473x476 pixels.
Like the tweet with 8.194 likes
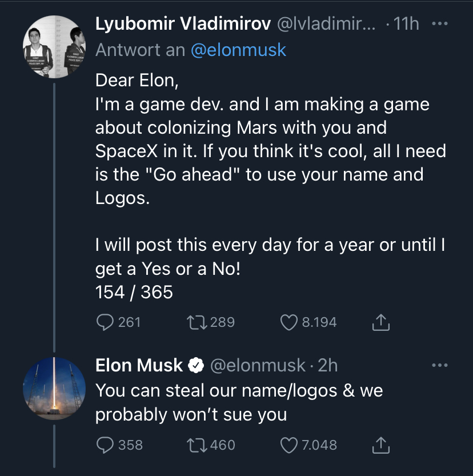[x=290, y=322]
